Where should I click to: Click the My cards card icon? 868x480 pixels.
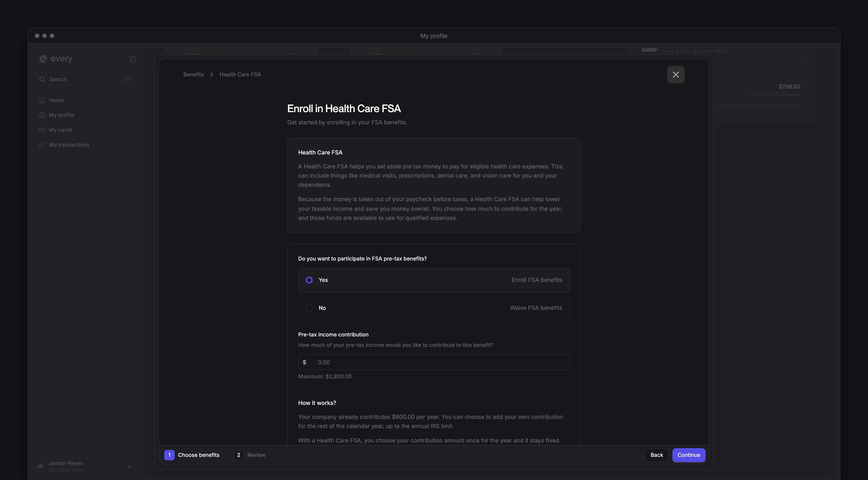point(42,130)
